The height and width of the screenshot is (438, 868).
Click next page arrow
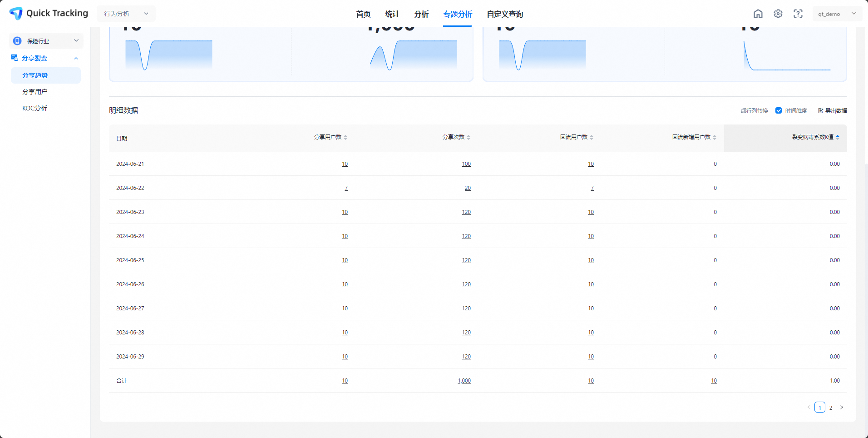click(842, 407)
